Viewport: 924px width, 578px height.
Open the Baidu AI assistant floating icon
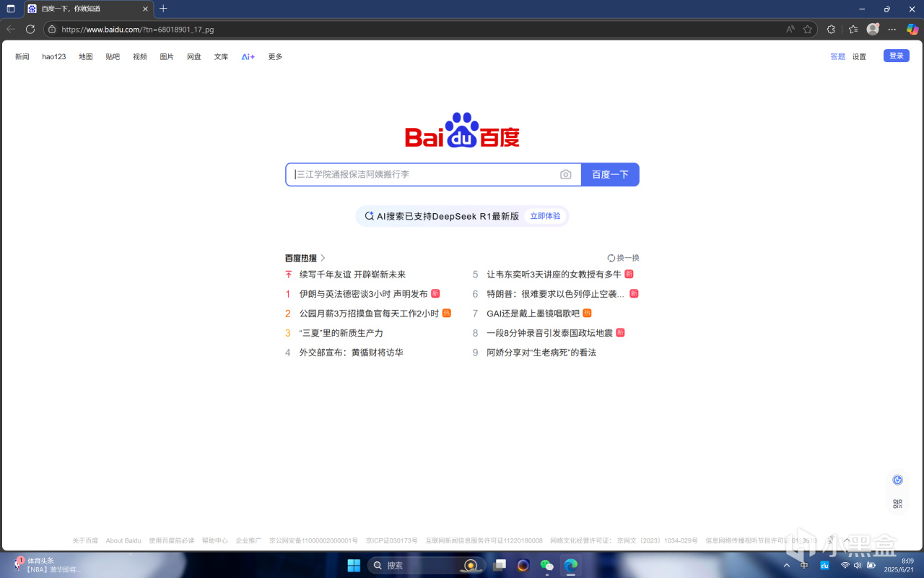point(897,480)
